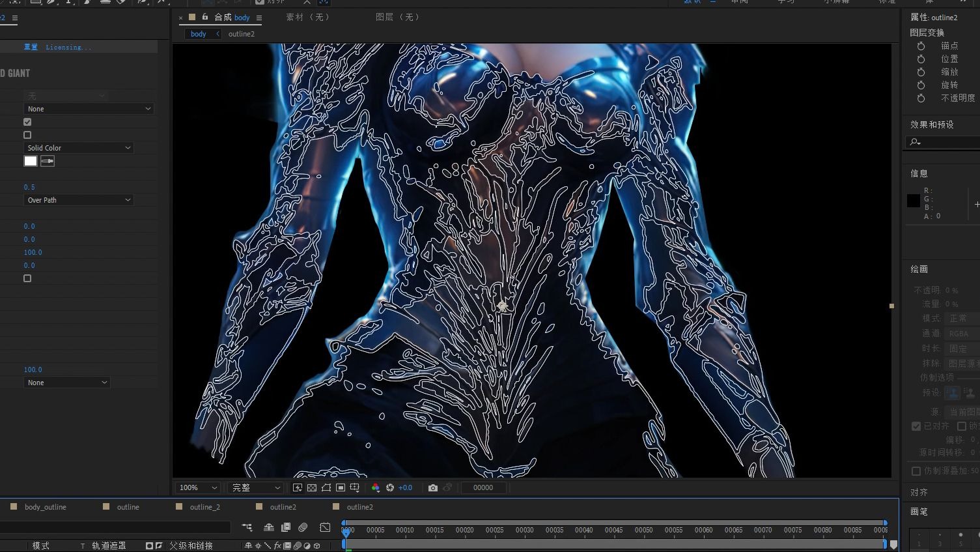Select the outline_2 timeline tab
The height and width of the screenshot is (552, 980).
(x=204, y=506)
